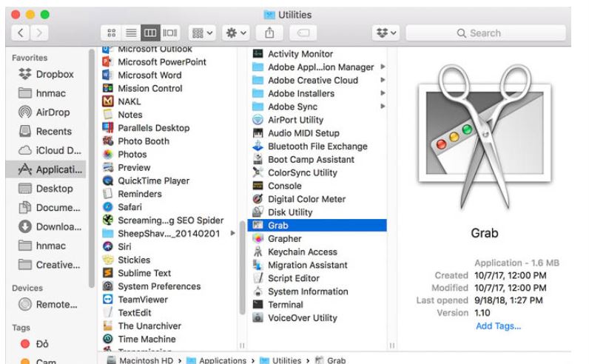
Task: Open Desktop folder in sidebar
Action: tap(45, 189)
